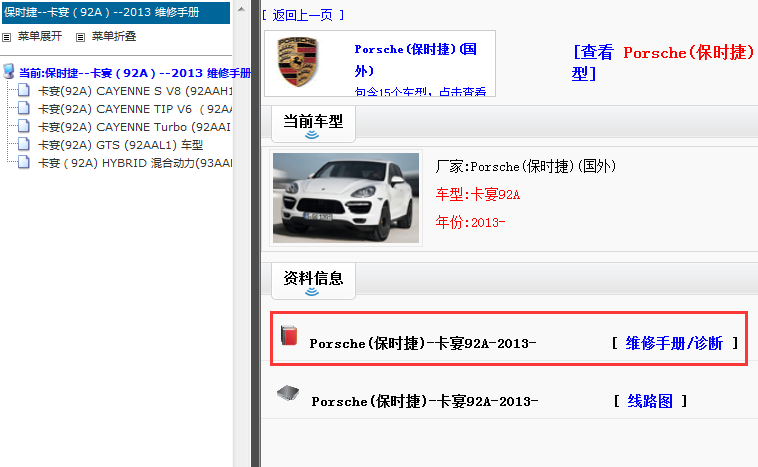Screen dimensions: 758x467
Task: Click the left panel scroll-up arrow
Action: [x=241, y=9]
